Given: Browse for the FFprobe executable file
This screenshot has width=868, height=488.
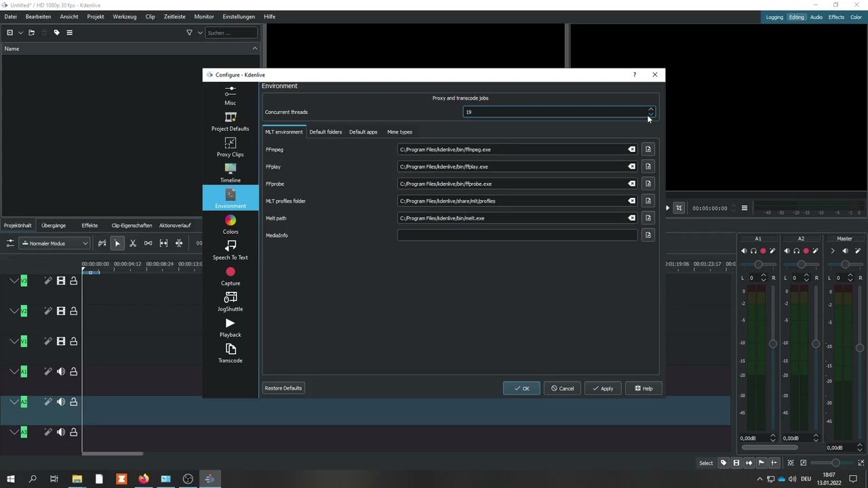Looking at the screenshot, I should 648,184.
